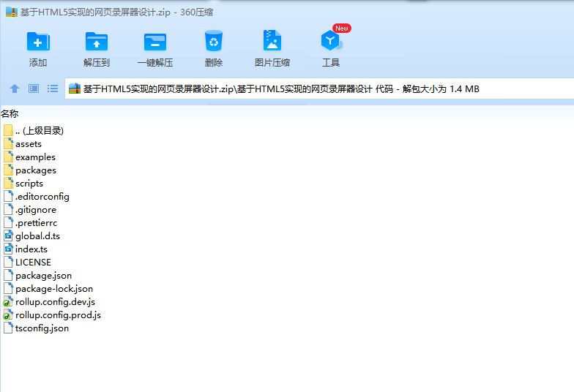Click the 添加 (Add) toolbar icon

pyautogui.click(x=38, y=42)
